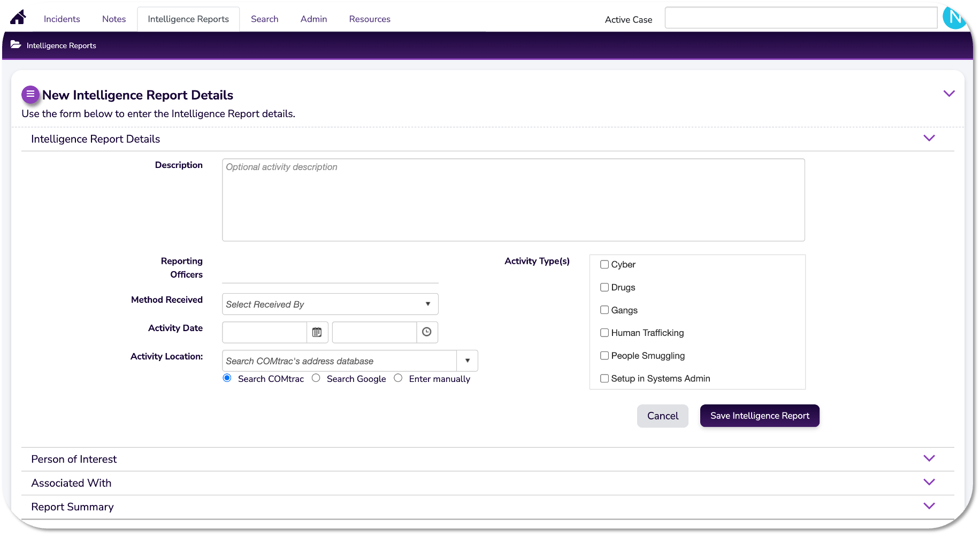Click the home icon in the navigation bar

pyautogui.click(x=18, y=19)
